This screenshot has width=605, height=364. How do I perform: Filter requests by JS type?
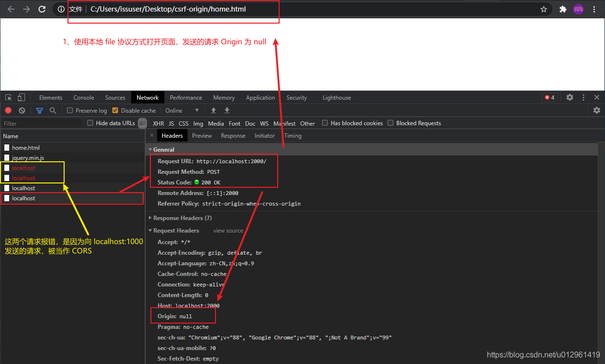coord(171,123)
